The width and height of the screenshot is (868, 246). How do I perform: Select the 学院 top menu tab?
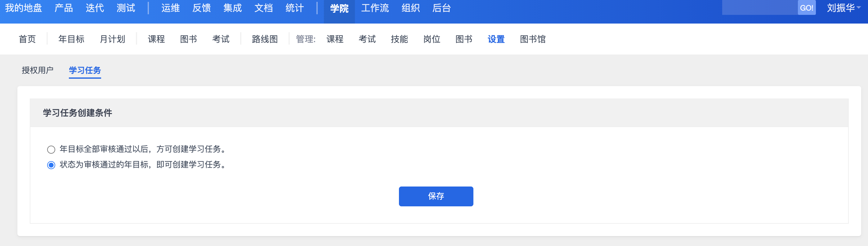coord(339,8)
